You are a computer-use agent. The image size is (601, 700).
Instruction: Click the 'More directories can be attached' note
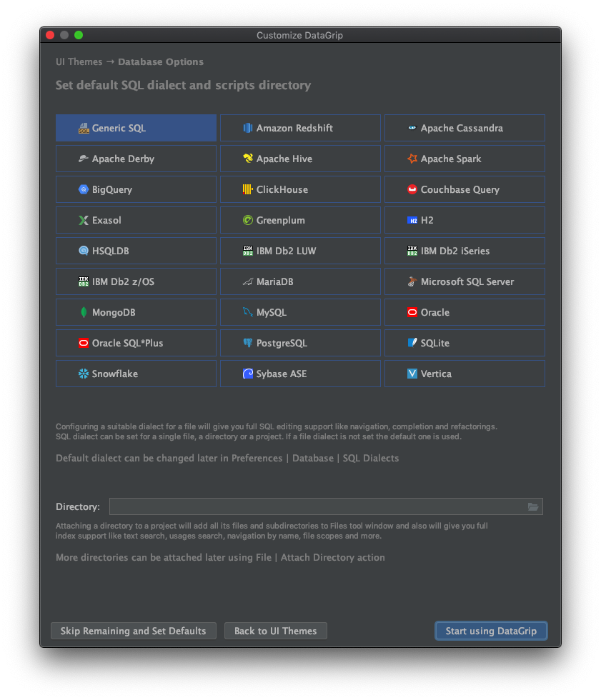[220, 557]
